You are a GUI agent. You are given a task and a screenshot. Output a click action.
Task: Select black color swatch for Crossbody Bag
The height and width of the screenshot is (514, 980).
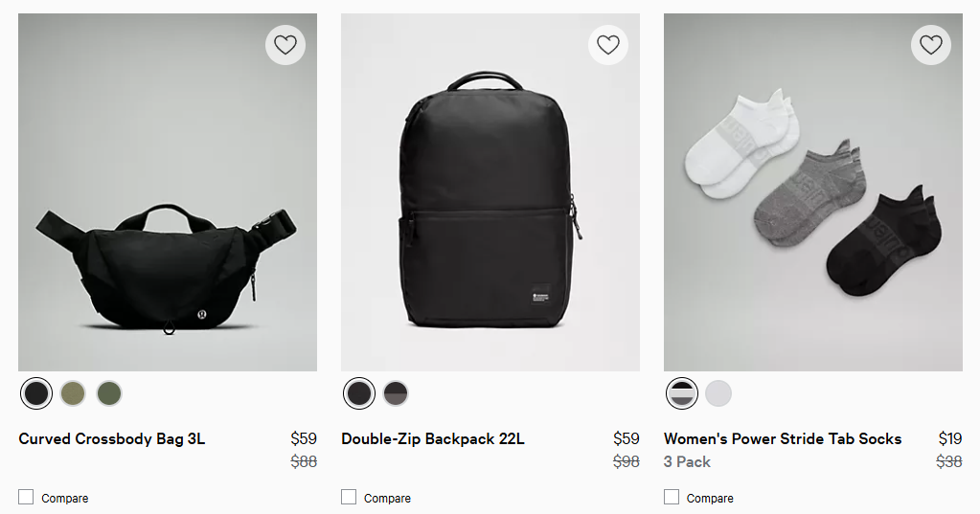(x=36, y=393)
